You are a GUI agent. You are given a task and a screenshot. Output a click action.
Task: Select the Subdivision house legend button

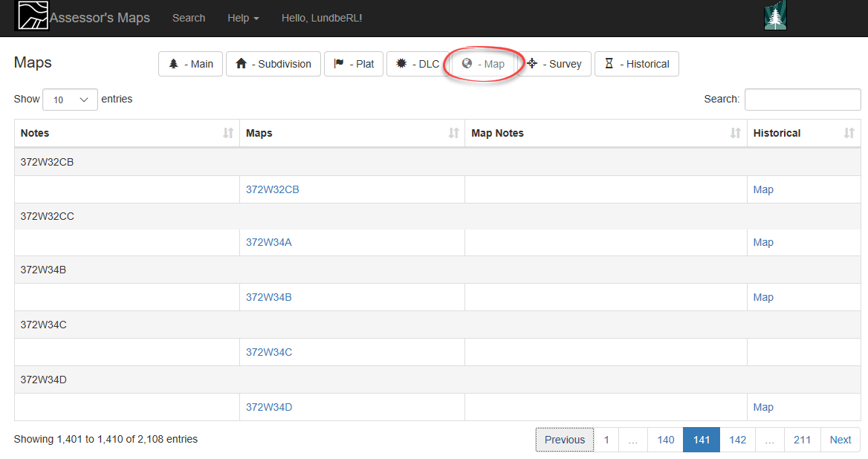tap(273, 64)
